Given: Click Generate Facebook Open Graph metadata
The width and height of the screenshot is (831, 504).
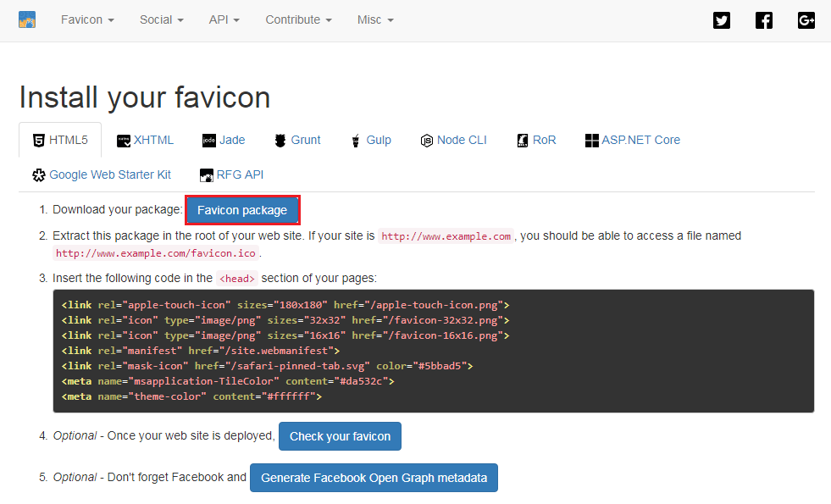Looking at the screenshot, I should [374, 478].
